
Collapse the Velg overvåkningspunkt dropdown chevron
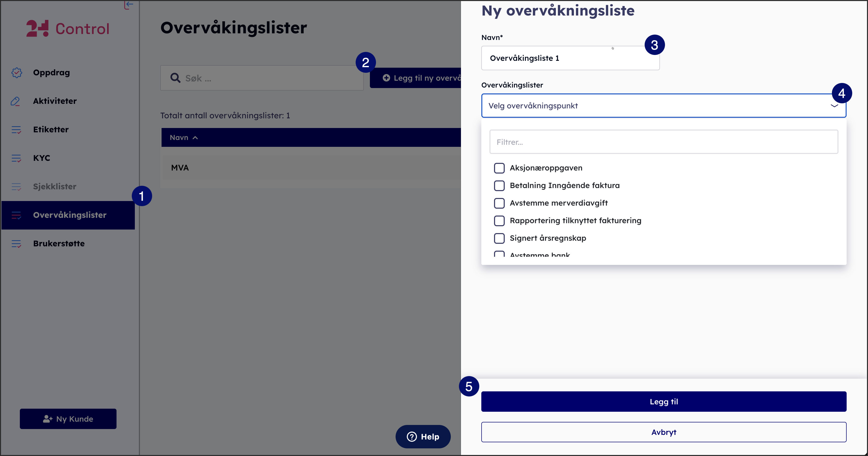[x=834, y=106]
